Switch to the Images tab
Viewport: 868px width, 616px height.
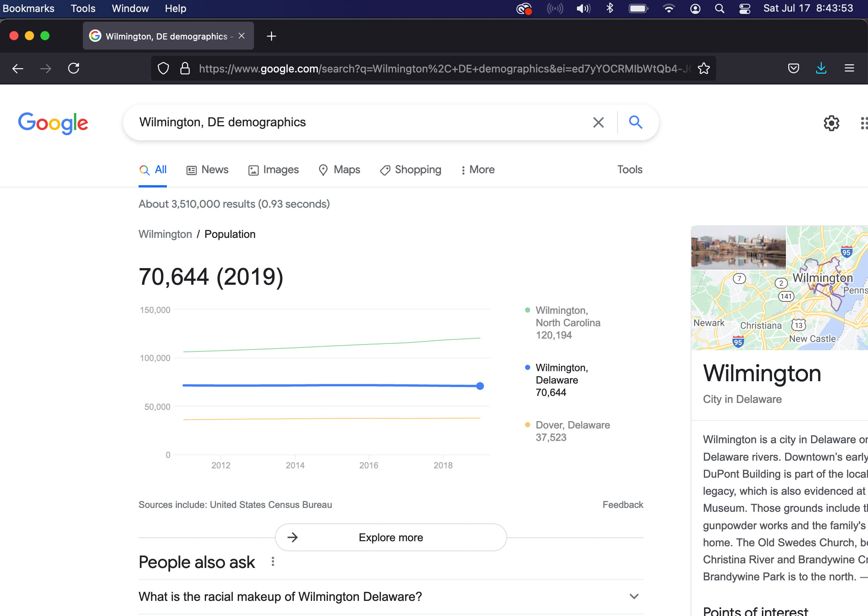pos(274,170)
